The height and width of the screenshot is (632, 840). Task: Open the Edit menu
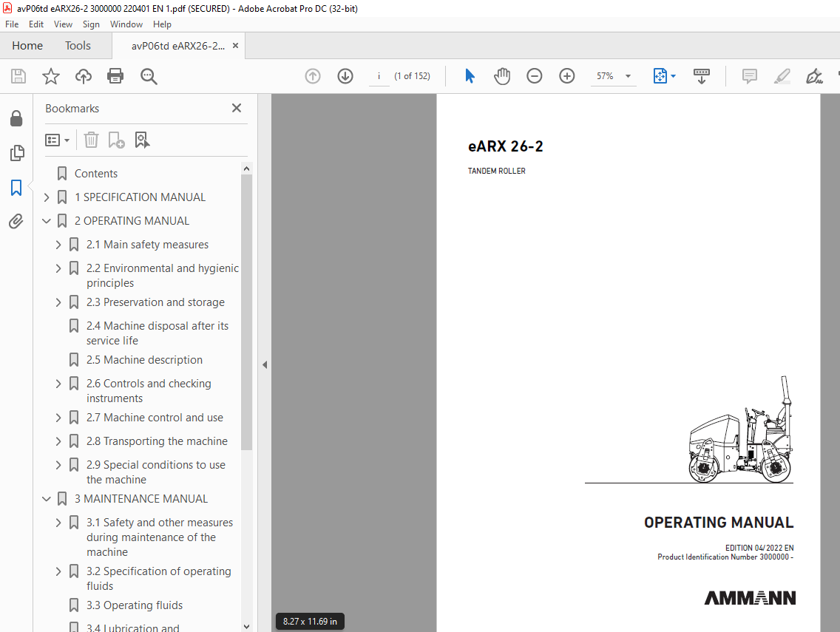36,24
